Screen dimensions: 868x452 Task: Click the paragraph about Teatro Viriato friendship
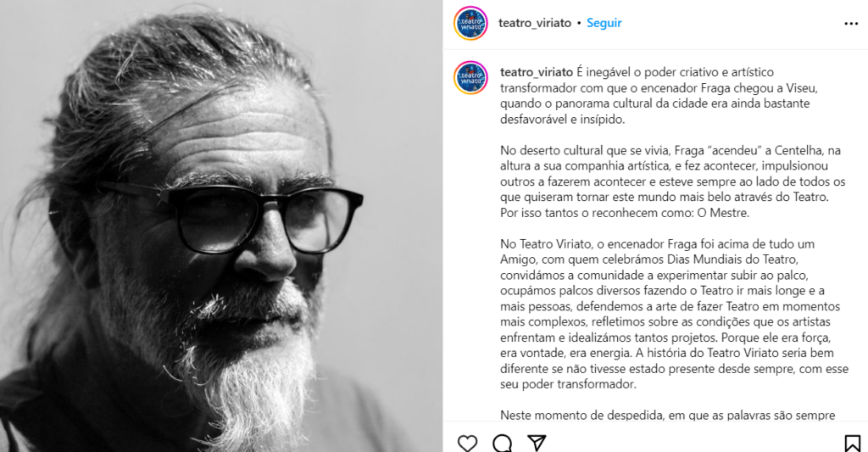[674, 314]
